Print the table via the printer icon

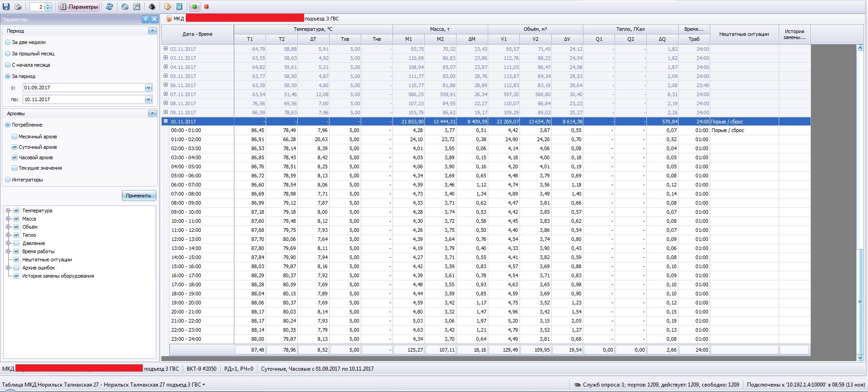click(18, 7)
